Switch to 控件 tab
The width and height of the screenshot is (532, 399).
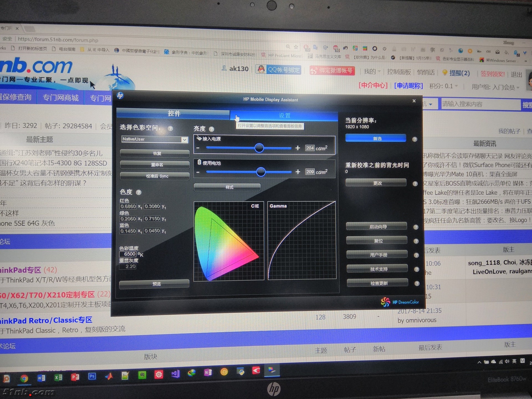[173, 114]
